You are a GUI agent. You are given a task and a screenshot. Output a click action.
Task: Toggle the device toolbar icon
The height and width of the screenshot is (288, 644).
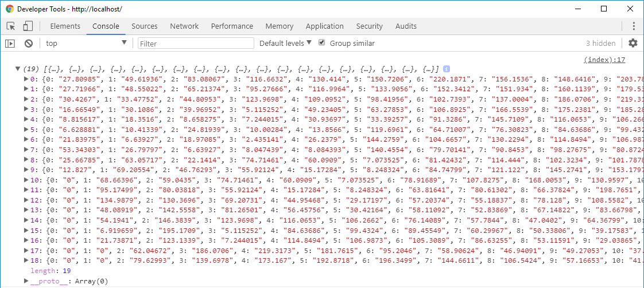tap(28, 26)
